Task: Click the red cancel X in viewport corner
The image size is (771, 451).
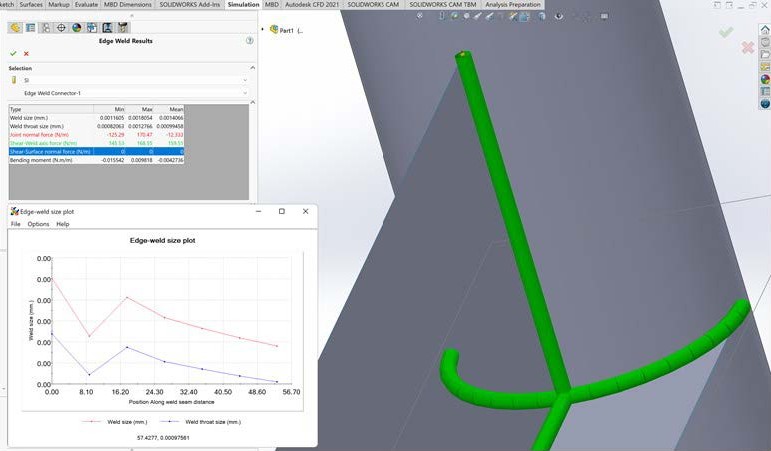Action: point(748,48)
